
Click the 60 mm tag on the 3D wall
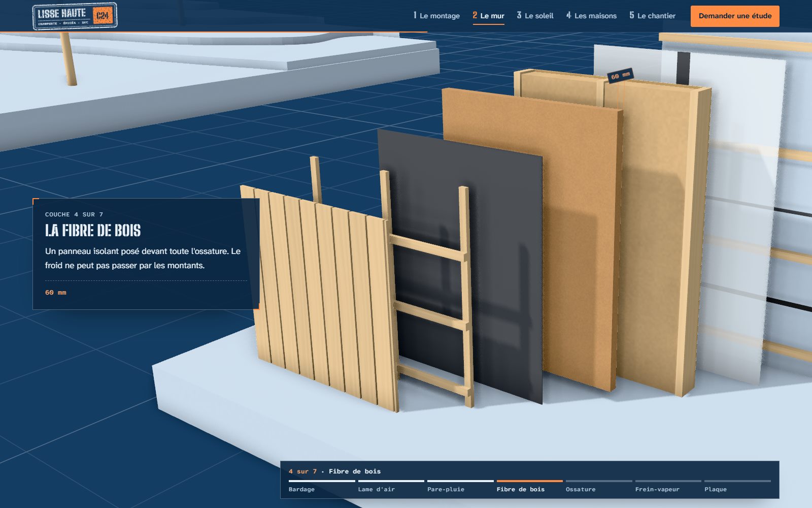pyautogui.click(x=620, y=76)
